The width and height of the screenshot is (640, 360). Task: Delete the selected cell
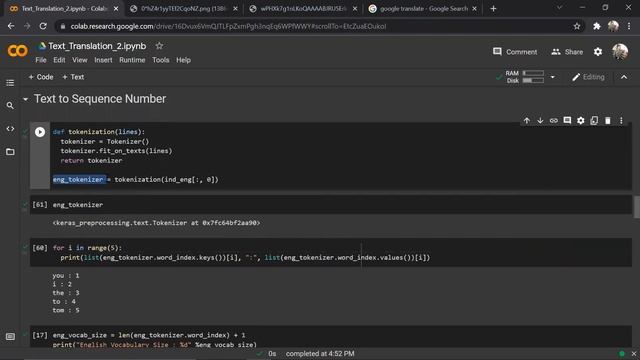coord(608,120)
